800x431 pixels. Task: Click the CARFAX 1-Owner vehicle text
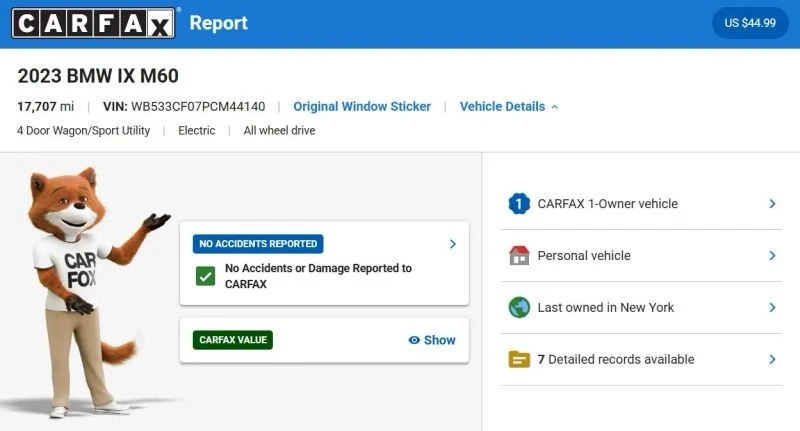click(608, 204)
